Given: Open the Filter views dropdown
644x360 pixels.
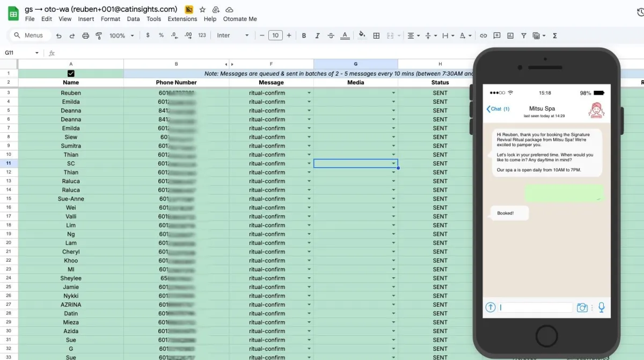Looking at the screenshot, I should point(539,35).
